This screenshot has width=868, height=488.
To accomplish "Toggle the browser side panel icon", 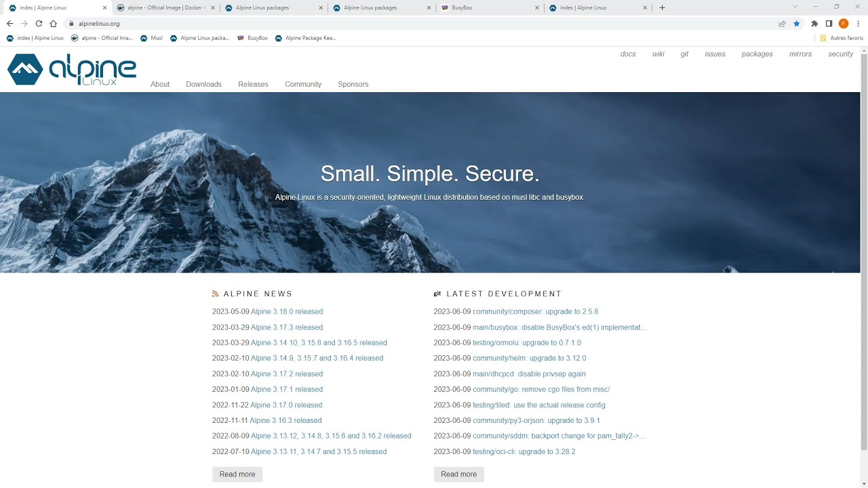I will click(x=829, y=23).
